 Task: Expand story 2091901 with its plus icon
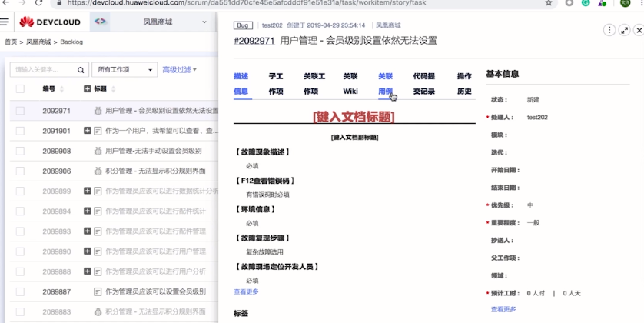(x=87, y=131)
